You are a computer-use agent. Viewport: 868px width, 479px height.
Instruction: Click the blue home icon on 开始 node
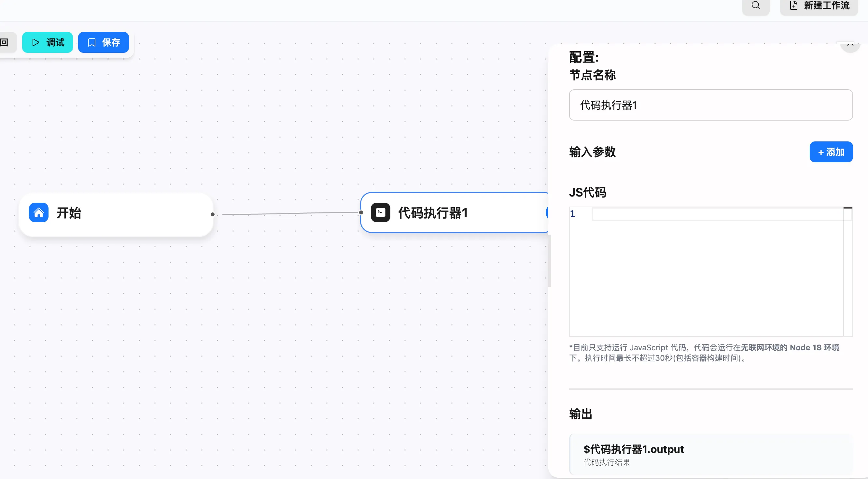(x=39, y=212)
